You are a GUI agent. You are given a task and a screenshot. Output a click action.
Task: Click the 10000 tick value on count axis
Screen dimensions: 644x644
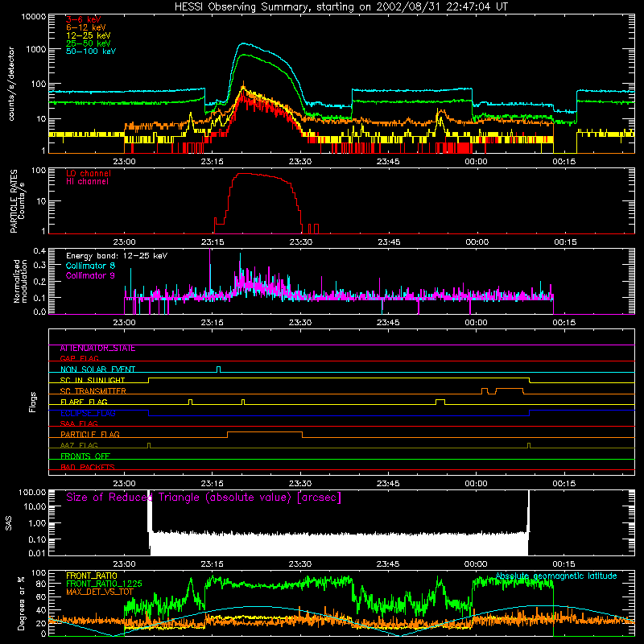(x=34, y=17)
